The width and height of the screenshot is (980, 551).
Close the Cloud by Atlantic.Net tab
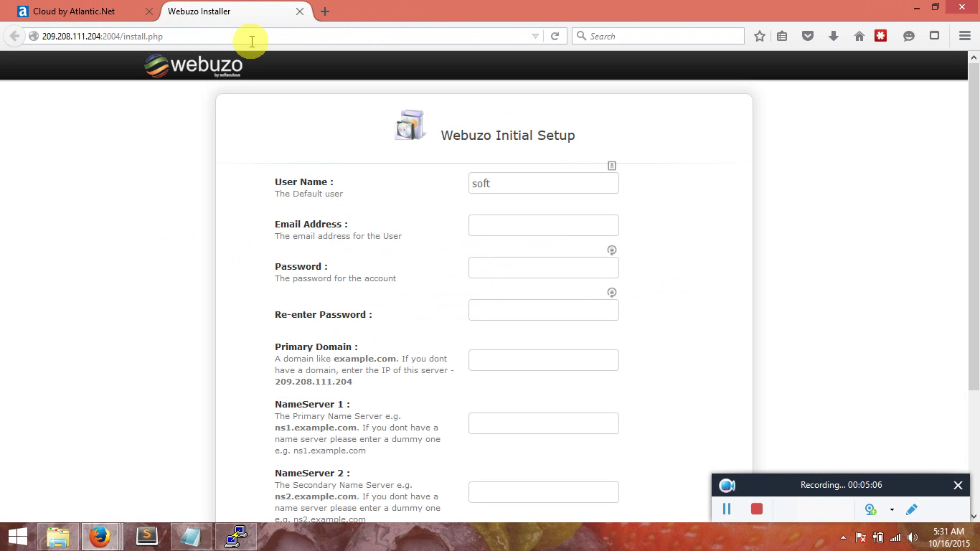tap(149, 11)
